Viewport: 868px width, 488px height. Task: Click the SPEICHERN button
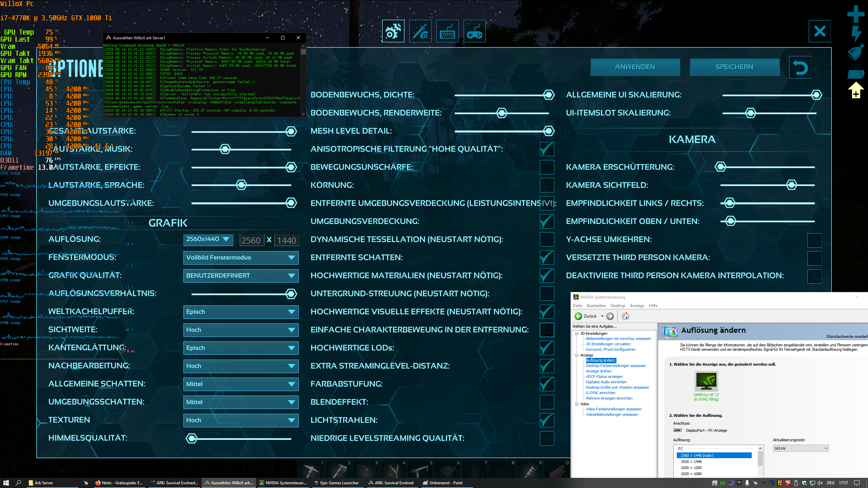click(x=734, y=67)
